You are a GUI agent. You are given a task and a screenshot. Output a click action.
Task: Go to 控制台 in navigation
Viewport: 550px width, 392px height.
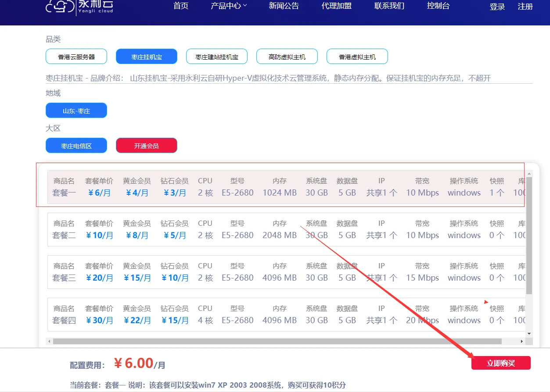(438, 6)
